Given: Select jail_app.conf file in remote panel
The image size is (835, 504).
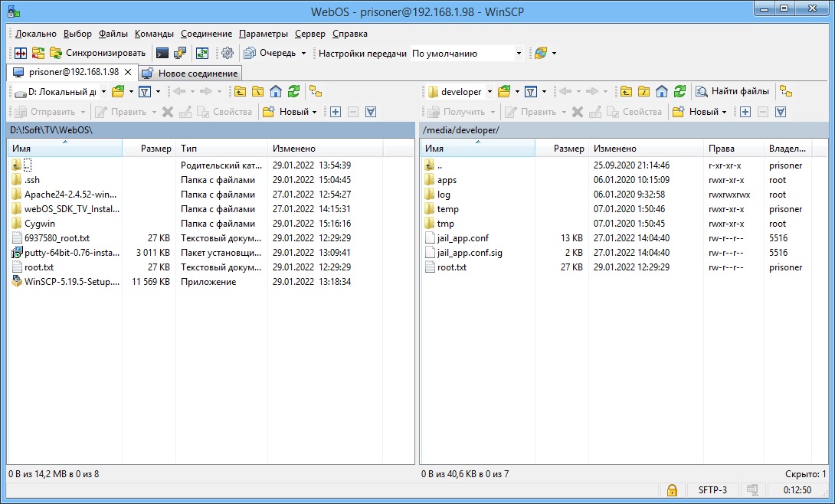Looking at the screenshot, I should (x=462, y=238).
